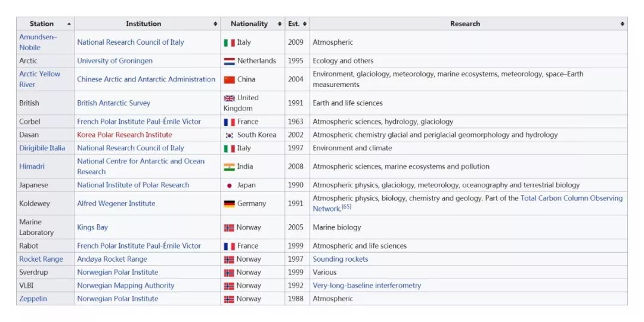Click Norway flag in Sverdrup row
The image size is (644, 322).
pyautogui.click(x=229, y=273)
